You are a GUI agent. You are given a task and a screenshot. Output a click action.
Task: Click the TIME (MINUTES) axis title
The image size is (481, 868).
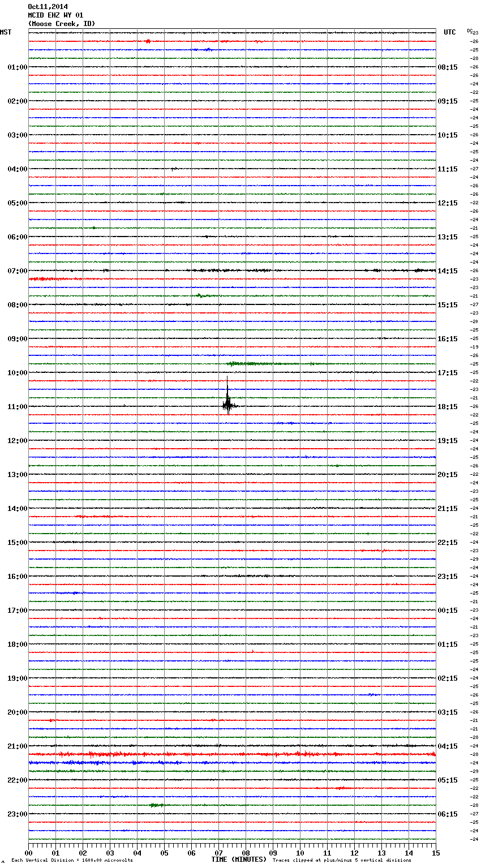tap(239, 860)
